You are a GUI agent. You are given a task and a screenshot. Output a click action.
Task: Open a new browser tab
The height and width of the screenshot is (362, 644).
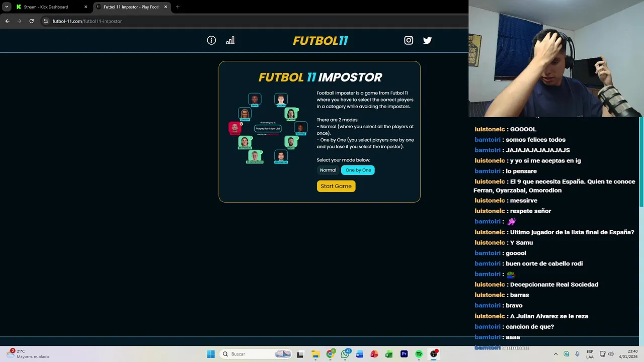[178, 7]
